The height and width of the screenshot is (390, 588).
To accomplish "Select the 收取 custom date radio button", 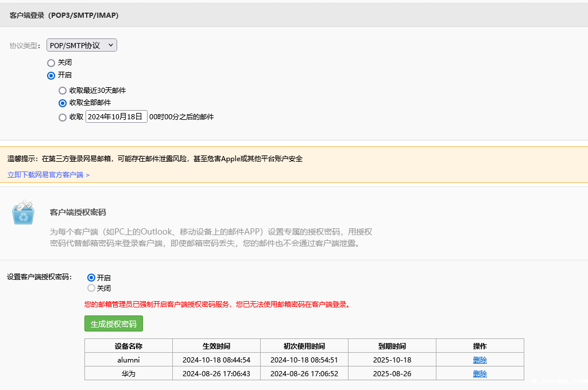I will (x=63, y=118).
